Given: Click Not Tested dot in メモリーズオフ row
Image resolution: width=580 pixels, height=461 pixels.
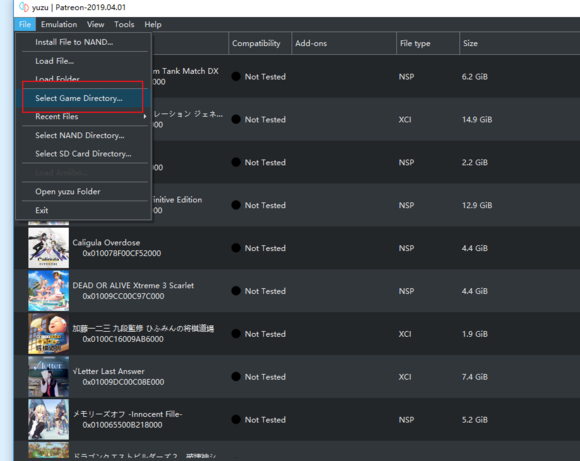Looking at the screenshot, I should click(236, 420).
